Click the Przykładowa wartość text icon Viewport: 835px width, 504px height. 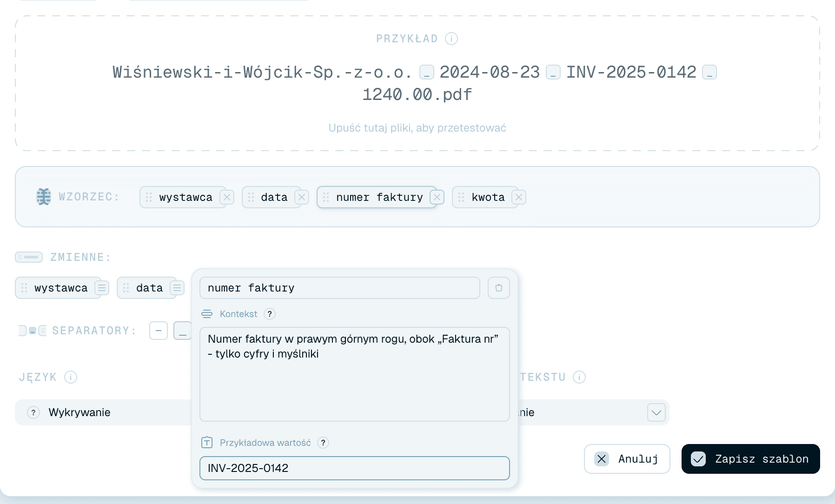(x=207, y=443)
